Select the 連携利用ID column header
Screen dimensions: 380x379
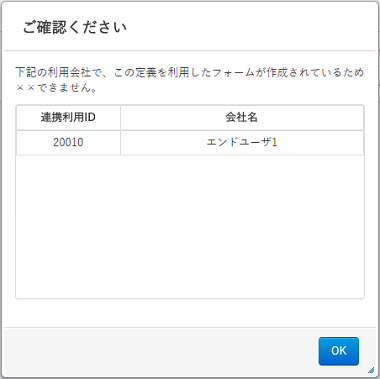(68, 117)
